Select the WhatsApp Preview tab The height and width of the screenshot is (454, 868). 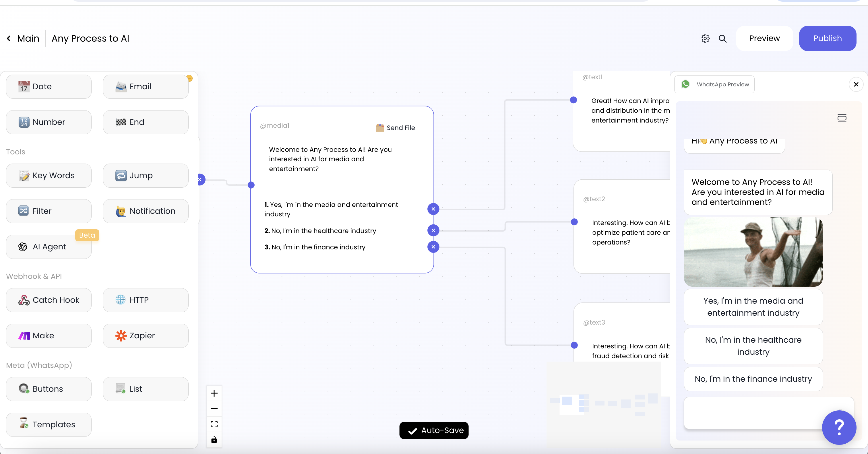tap(714, 84)
